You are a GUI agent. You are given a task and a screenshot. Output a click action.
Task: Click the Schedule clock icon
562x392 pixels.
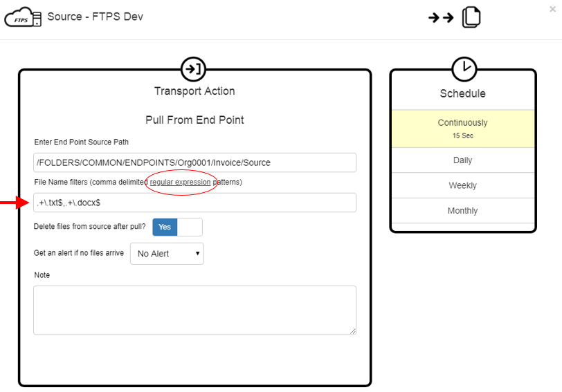click(463, 68)
